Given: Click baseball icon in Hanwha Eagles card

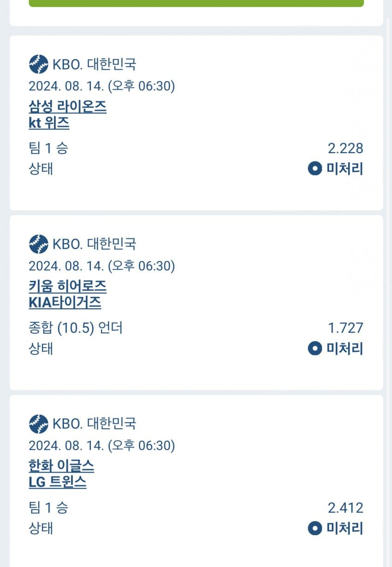Looking at the screenshot, I should tap(38, 424).
